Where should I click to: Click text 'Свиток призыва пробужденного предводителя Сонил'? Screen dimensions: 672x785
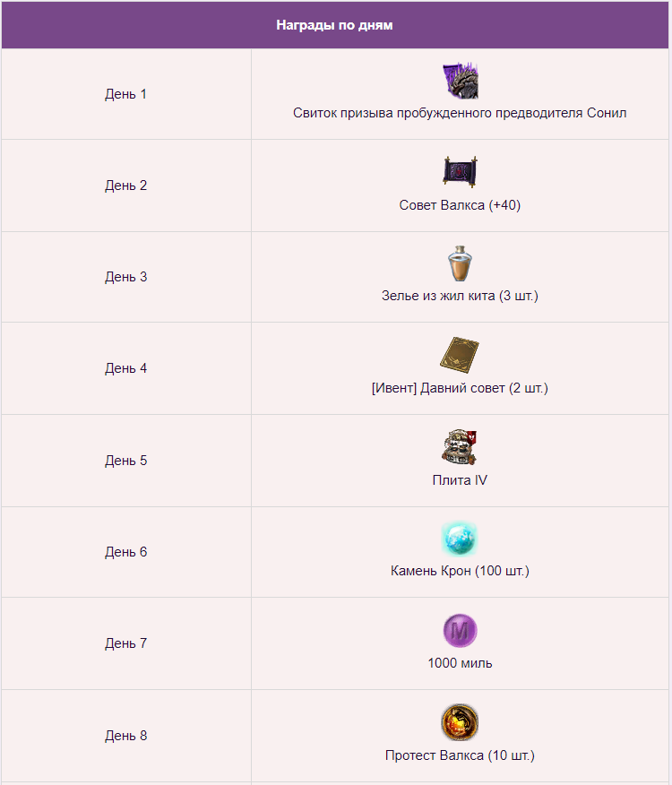[x=460, y=113]
